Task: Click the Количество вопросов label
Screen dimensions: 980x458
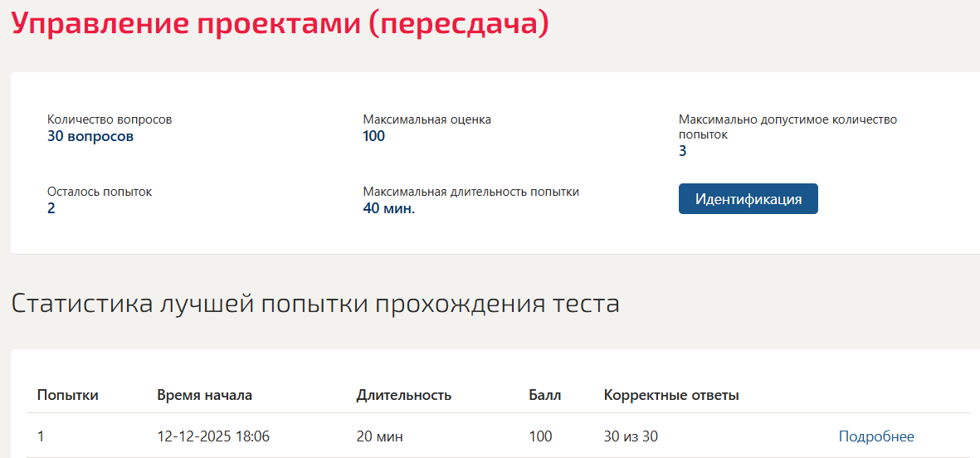Action: pyautogui.click(x=110, y=120)
